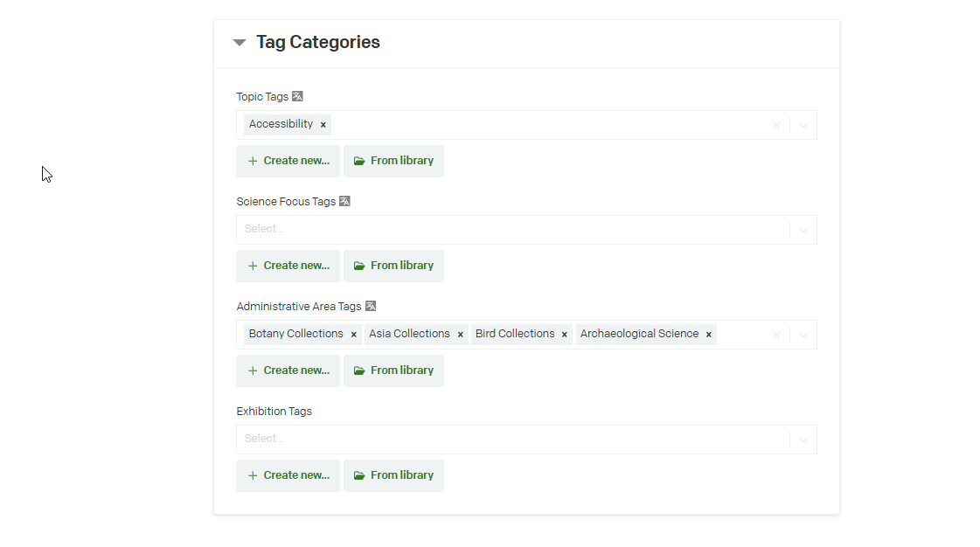Add Exhibition Tag from library

click(393, 475)
